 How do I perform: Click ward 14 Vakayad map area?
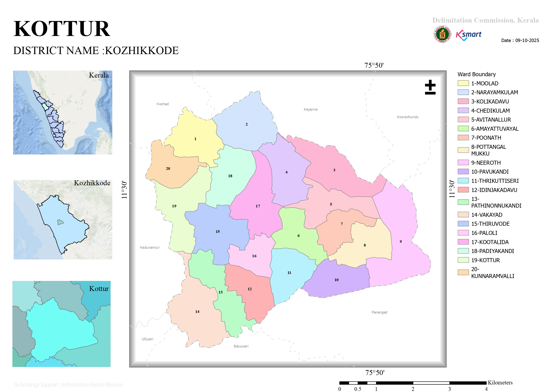pyautogui.click(x=197, y=312)
